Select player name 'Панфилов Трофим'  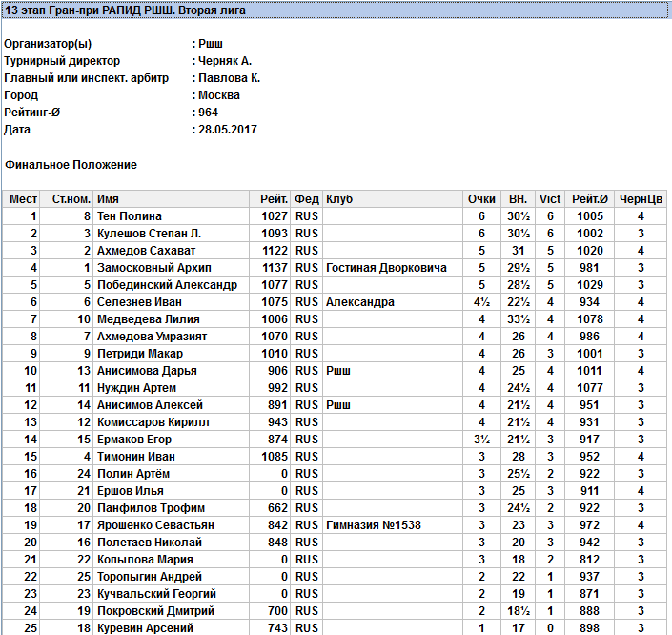151,507
